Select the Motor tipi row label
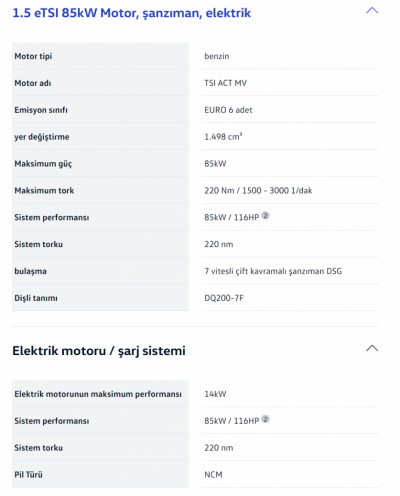400x496 pixels. [x=33, y=56]
